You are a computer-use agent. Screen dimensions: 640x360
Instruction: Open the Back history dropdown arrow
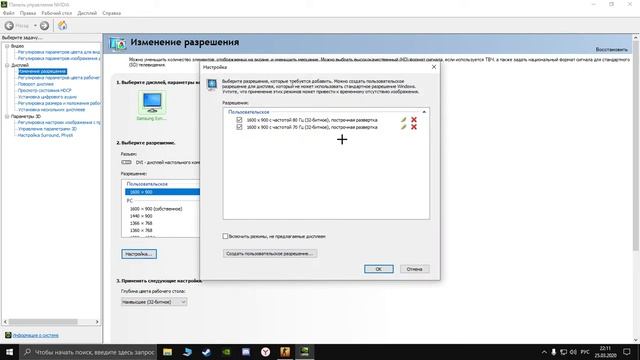pos(35,26)
